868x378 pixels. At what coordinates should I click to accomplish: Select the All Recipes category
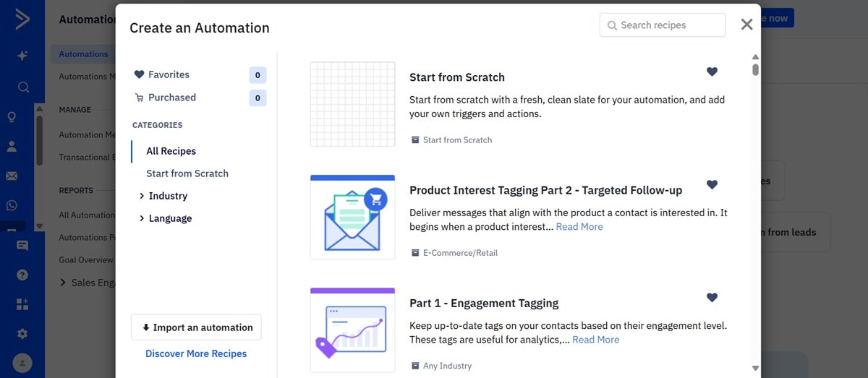click(171, 151)
